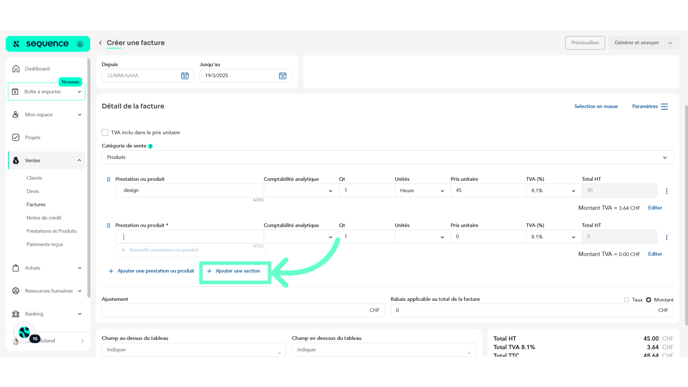The width and height of the screenshot is (688, 387).
Task: Open the Devis submenu item
Action: pyautogui.click(x=32, y=191)
